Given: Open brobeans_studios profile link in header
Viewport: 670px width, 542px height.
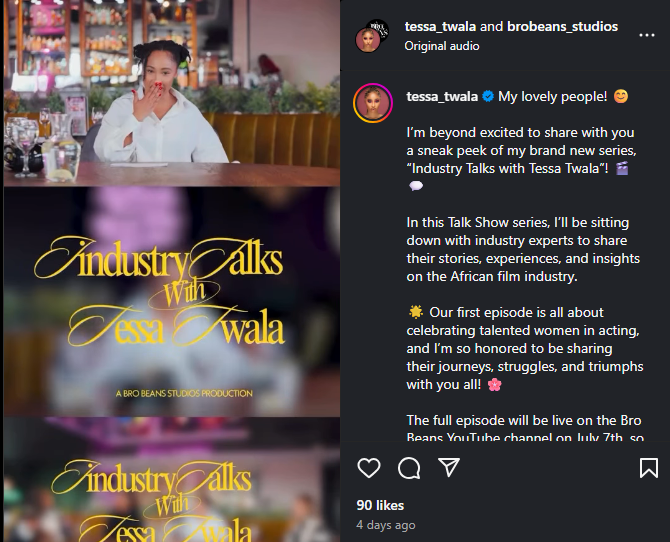Looking at the screenshot, I should (x=562, y=27).
